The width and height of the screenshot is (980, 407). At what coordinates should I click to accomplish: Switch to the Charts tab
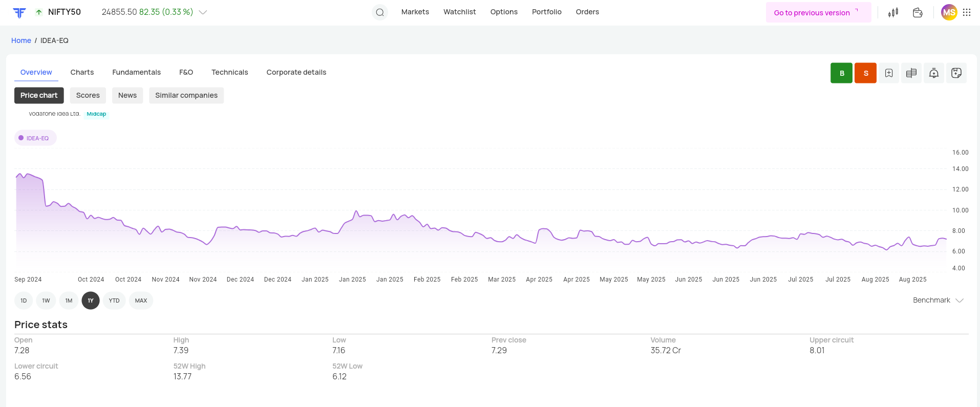pyautogui.click(x=82, y=72)
